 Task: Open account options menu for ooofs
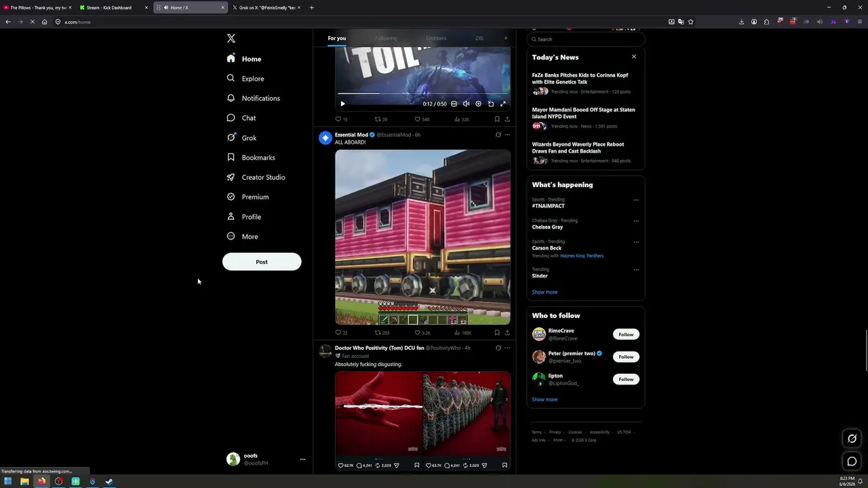[x=302, y=460]
